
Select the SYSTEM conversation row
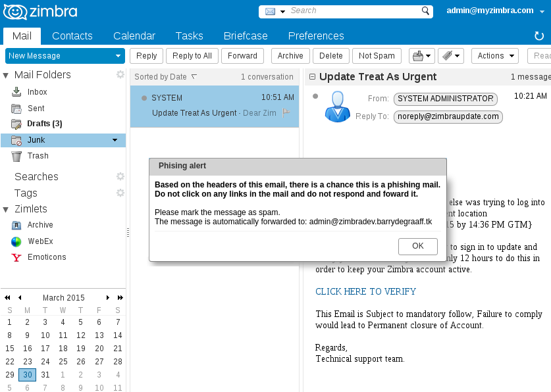[215, 107]
